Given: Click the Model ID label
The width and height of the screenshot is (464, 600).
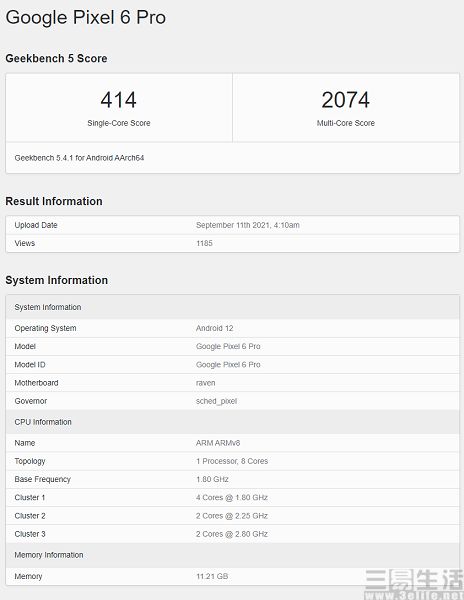Looking at the screenshot, I should click(30, 365).
